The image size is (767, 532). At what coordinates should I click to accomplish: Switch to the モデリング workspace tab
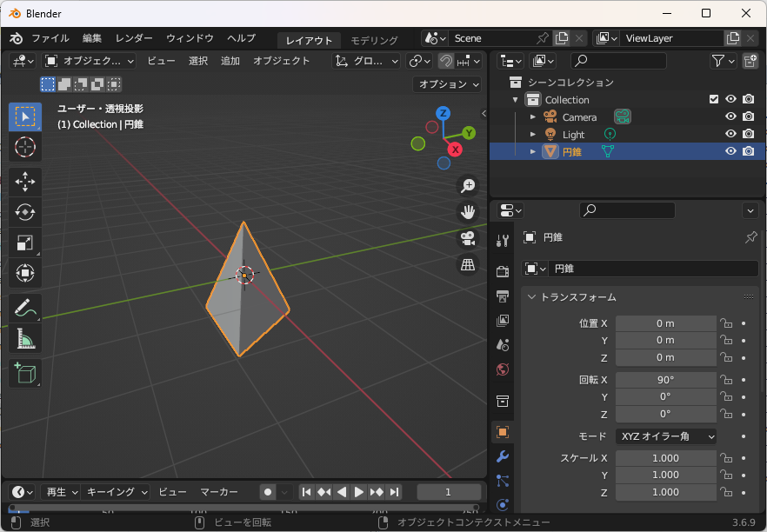(x=374, y=40)
